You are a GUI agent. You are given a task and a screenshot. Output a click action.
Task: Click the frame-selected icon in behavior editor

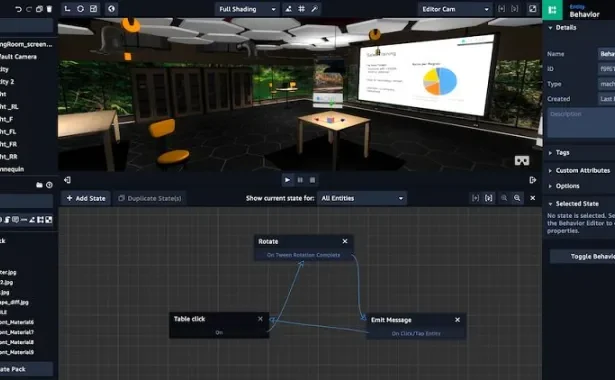coord(488,198)
